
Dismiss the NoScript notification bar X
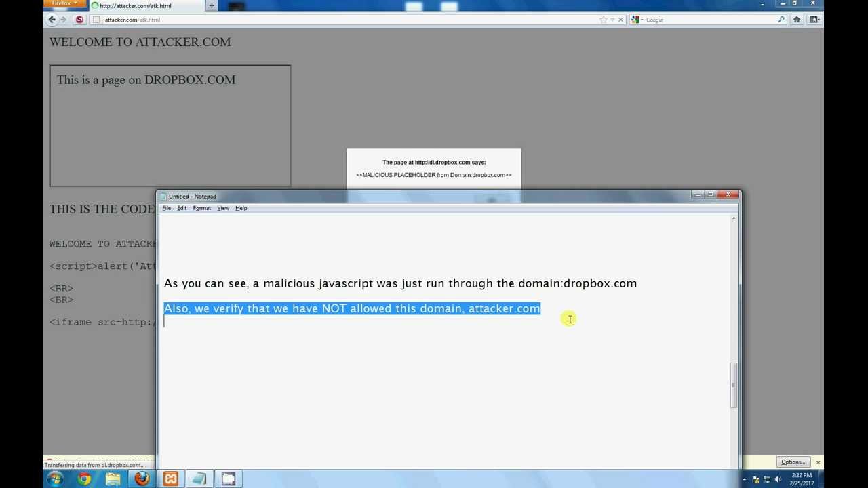pyautogui.click(x=818, y=462)
